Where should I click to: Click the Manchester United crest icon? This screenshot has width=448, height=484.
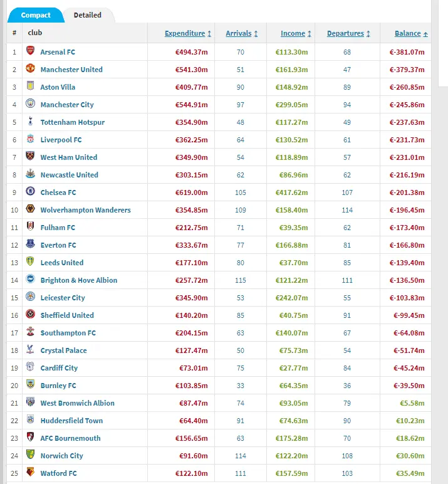(x=30, y=69)
